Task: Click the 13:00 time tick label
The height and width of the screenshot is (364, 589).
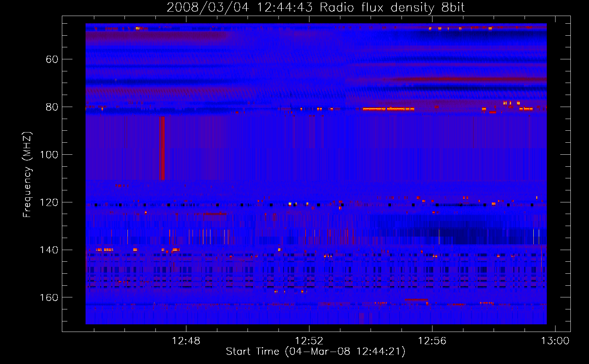Action: pyautogui.click(x=555, y=341)
